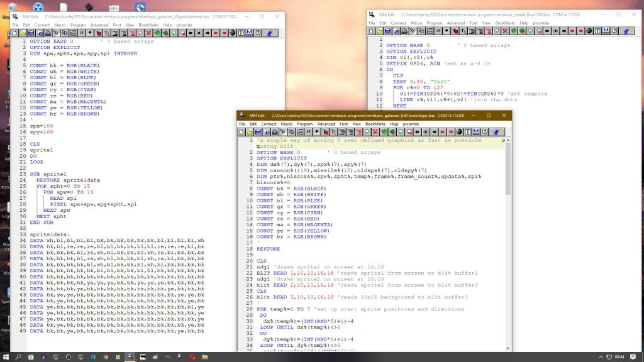Click running man icon in blit1testinteger window

[x=496, y=132]
